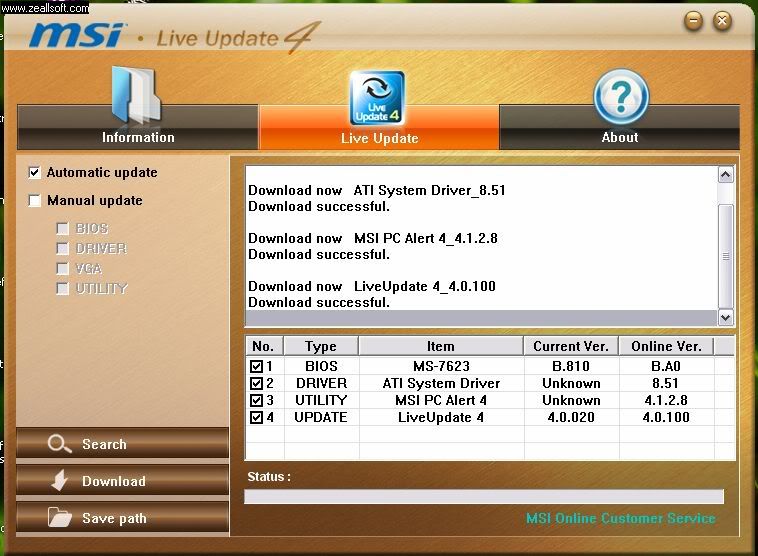Click the log scroll up arrow
This screenshot has height=556, width=758.
tap(726, 175)
